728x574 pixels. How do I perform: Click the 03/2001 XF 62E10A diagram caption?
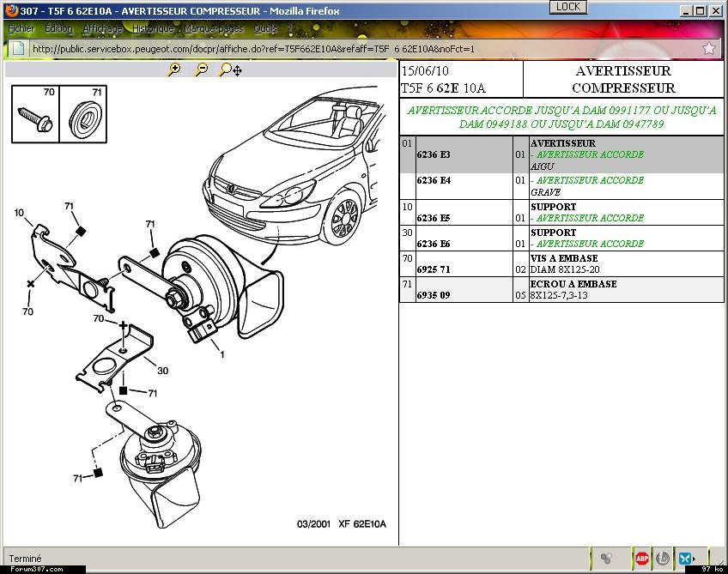pyautogui.click(x=342, y=524)
